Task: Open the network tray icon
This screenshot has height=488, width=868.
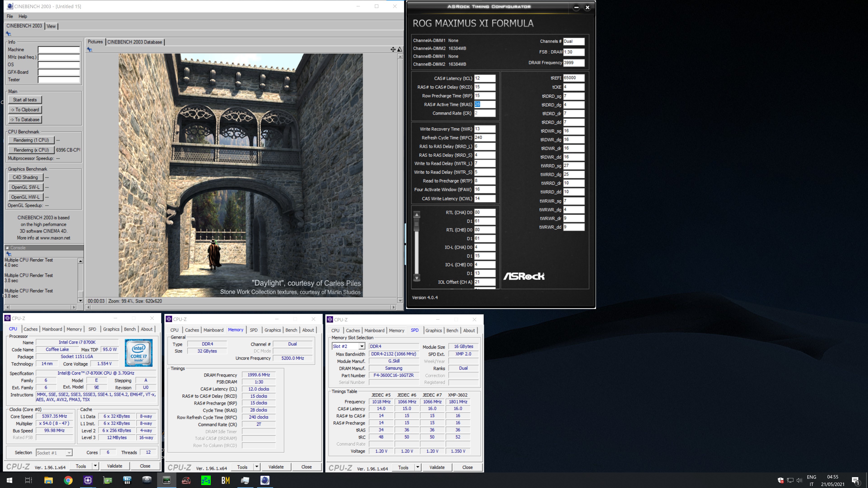Action: coord(790,480)
